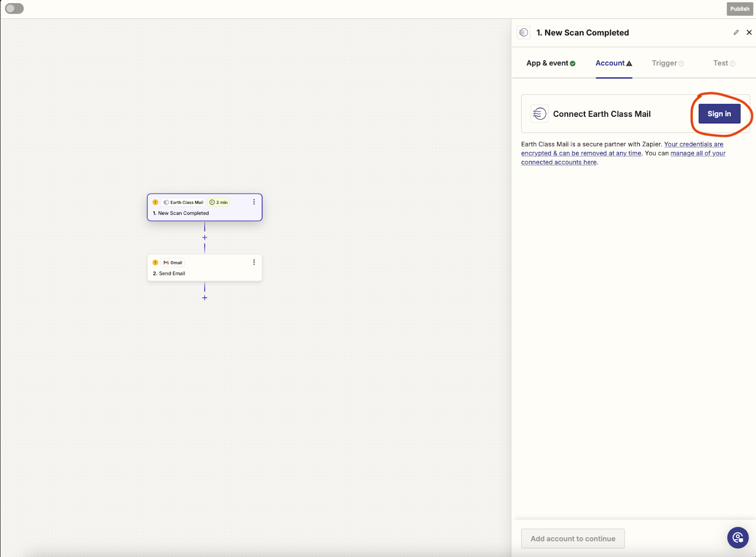Click the warning triangle on Account tab
This screenshot has height=557, width=756.
[629, 63]
